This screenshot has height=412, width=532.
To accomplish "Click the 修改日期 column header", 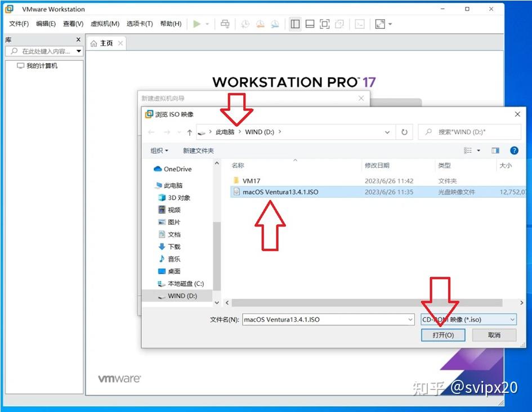I will 377,165.
